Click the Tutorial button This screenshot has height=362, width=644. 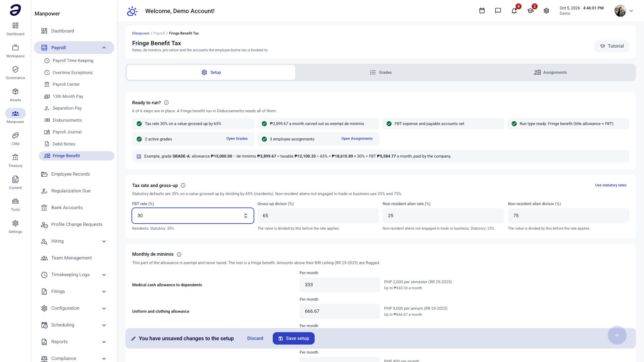(612, 46)
